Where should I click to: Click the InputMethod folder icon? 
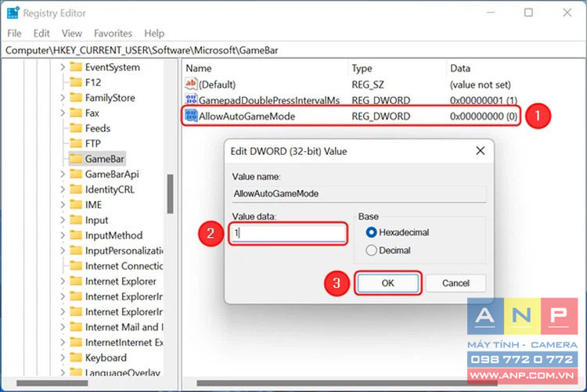coord(76,236)
